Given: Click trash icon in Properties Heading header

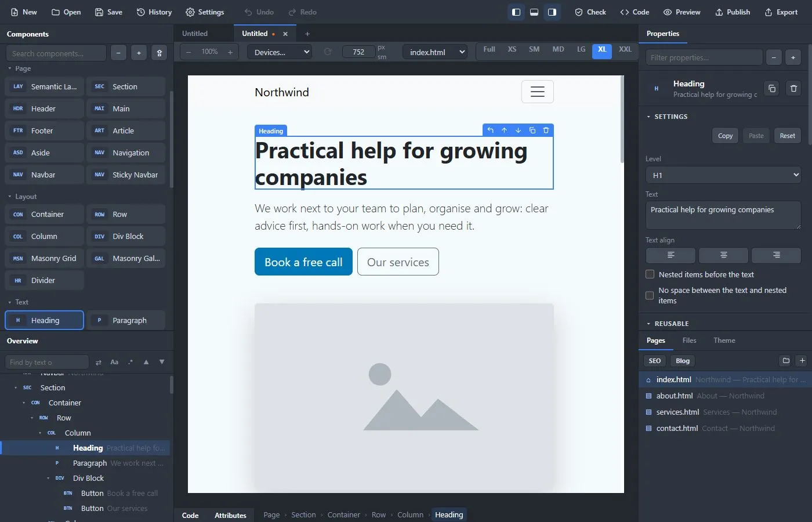Looking at the screenshot, I should (x=793, y=89).
